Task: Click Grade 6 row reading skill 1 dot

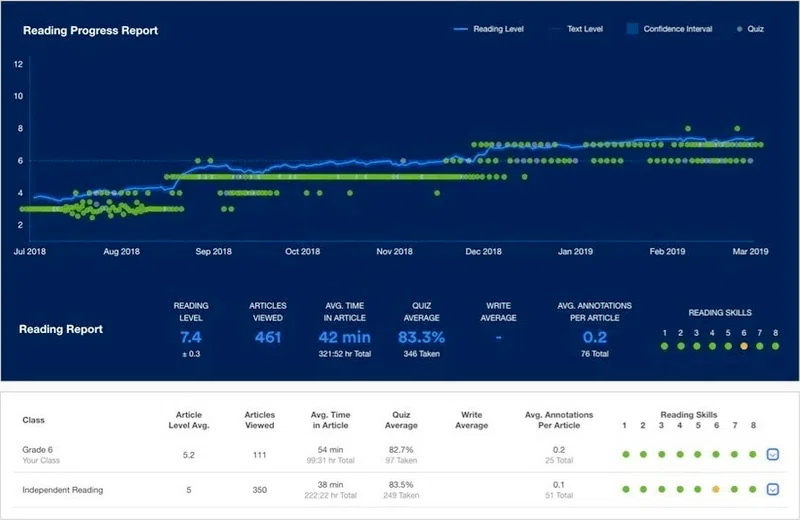Action: point(626,454)
